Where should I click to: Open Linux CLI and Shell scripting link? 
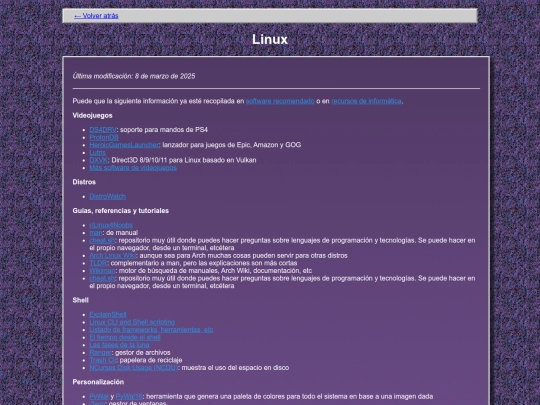tap(132, 322)
